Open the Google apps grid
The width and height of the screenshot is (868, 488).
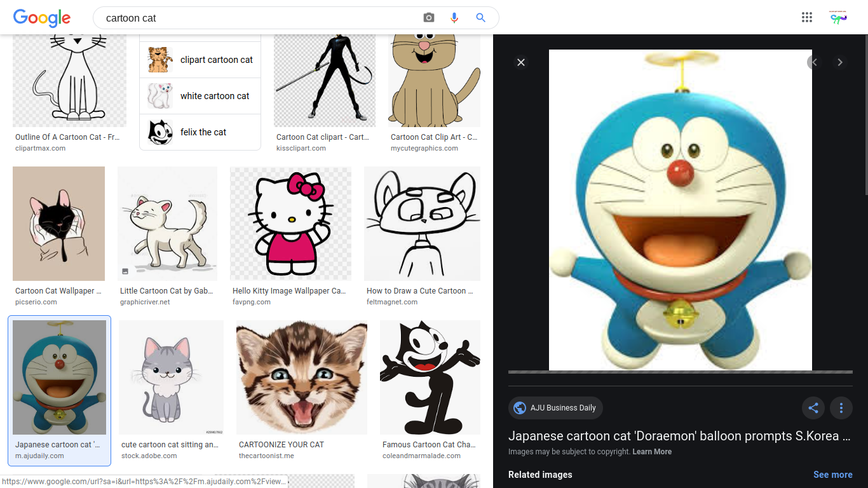point(807,18)
